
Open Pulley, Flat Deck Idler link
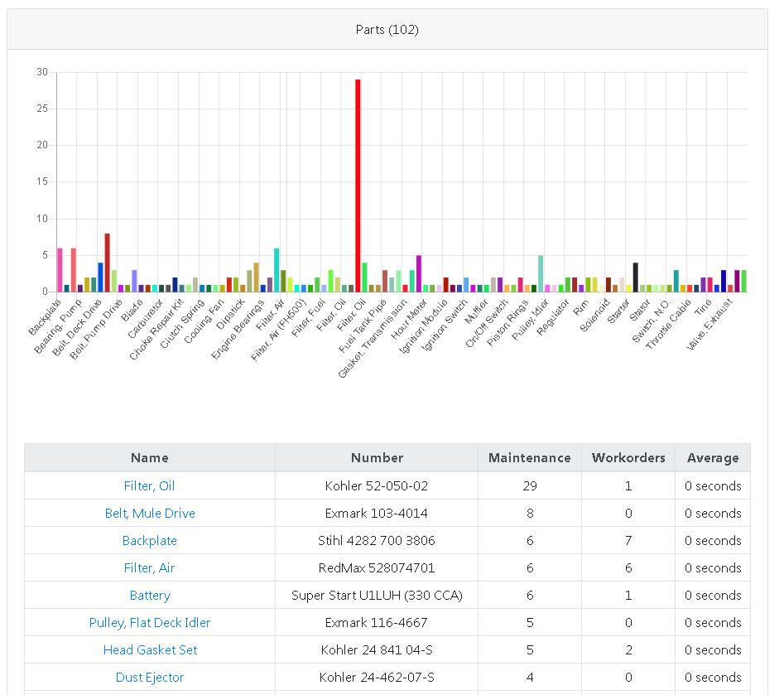150,623
